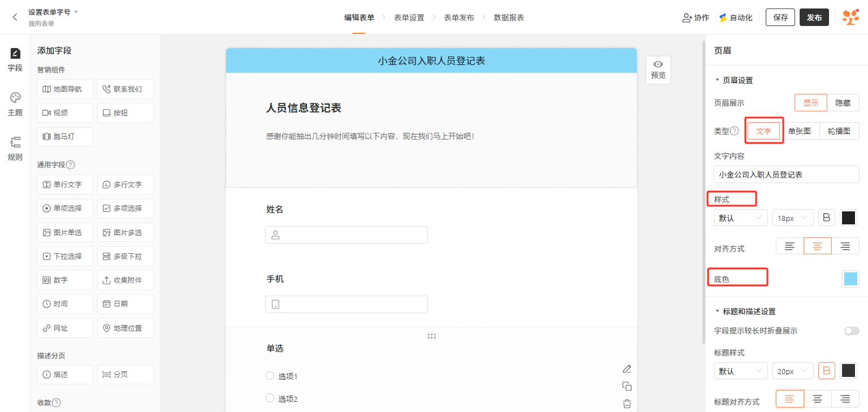
Task: Add a 视频 video component
Action: [x=65, y=112]
